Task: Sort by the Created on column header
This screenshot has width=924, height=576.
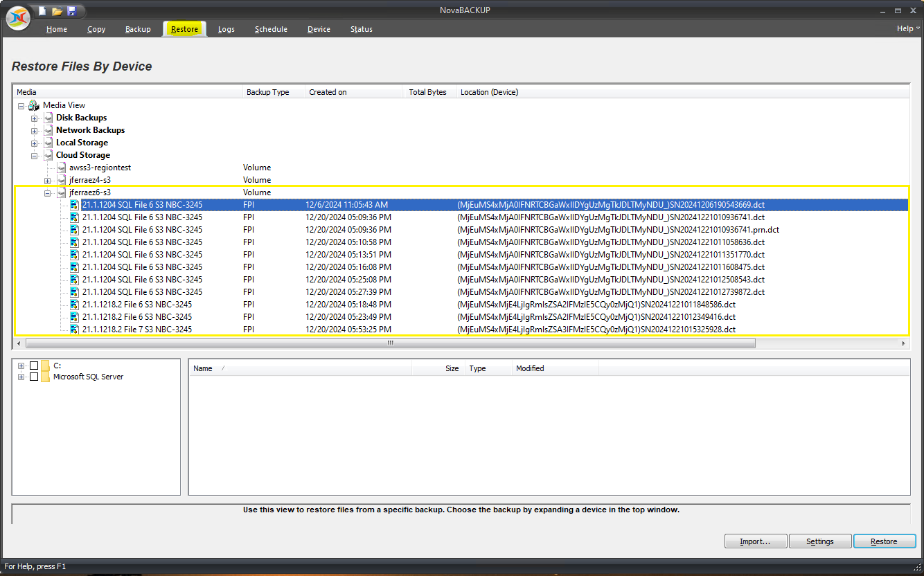Action: 353,92
